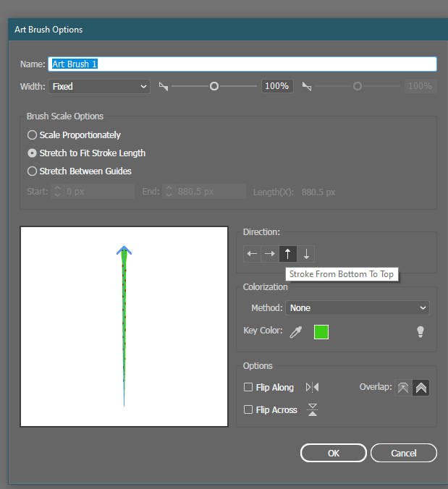Click the Brush Scale Options heading

(x=65, y=116)
